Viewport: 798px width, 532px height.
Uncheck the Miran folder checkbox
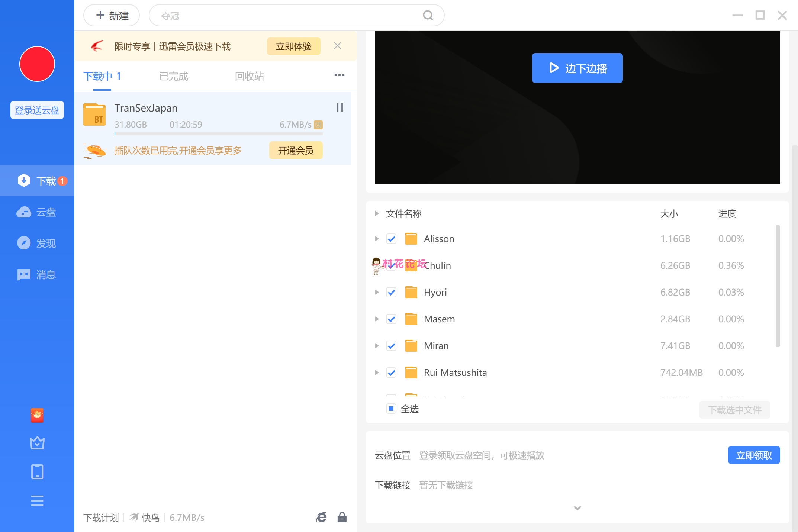(391, 346)
